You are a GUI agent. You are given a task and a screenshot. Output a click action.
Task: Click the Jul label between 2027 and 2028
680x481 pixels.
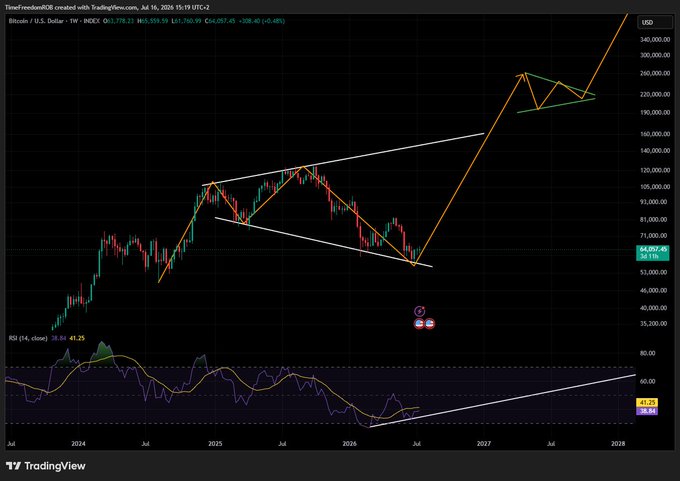(x=551, y=444)
